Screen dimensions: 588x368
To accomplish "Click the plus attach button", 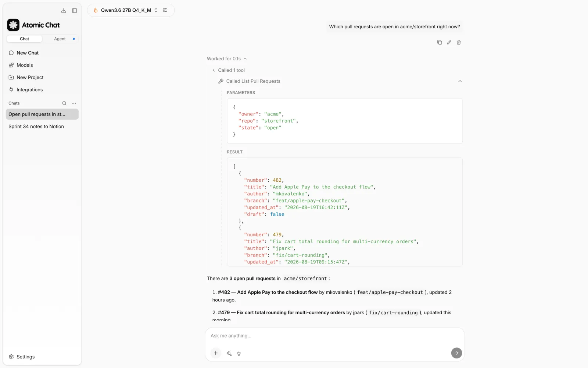I will pyautogui.click(x=216, y=353).
